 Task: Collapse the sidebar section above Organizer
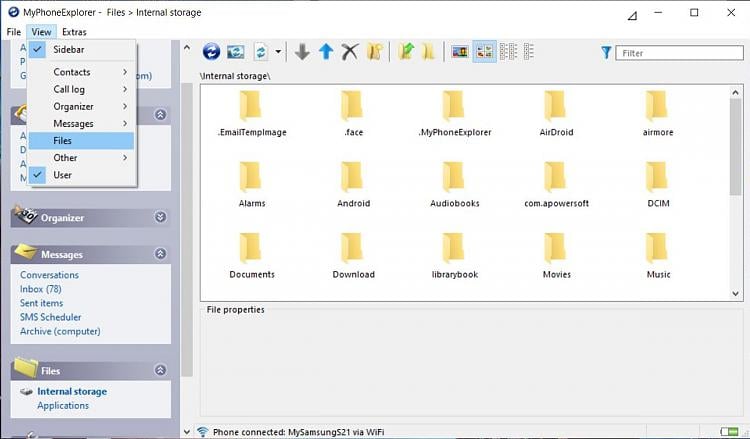click(161, 114)
